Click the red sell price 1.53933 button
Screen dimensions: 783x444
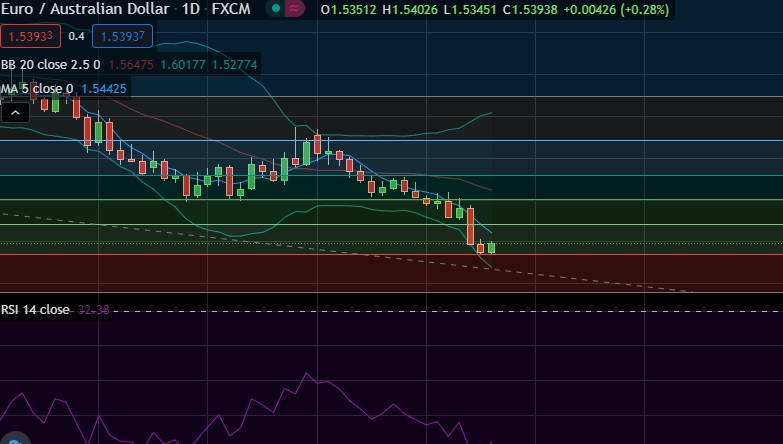click(30, 36)
